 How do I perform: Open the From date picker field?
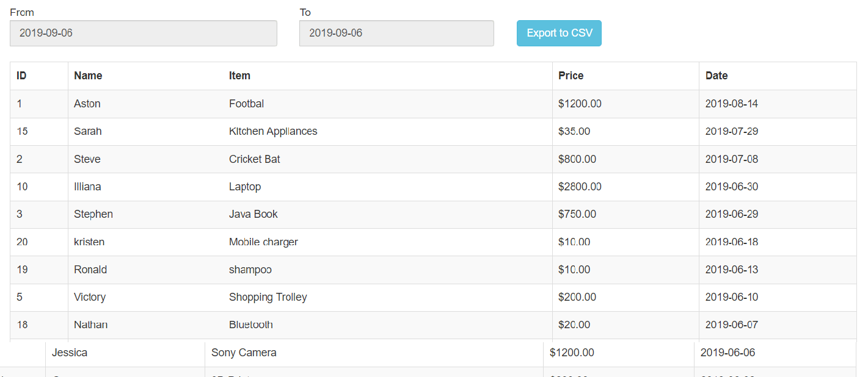143,33
